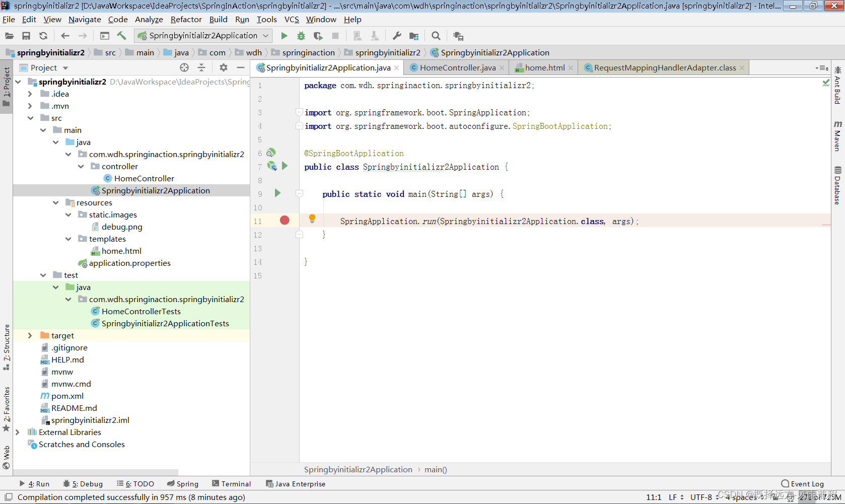
Task: Open the 4: Run tool window
Action: [34, 484]
